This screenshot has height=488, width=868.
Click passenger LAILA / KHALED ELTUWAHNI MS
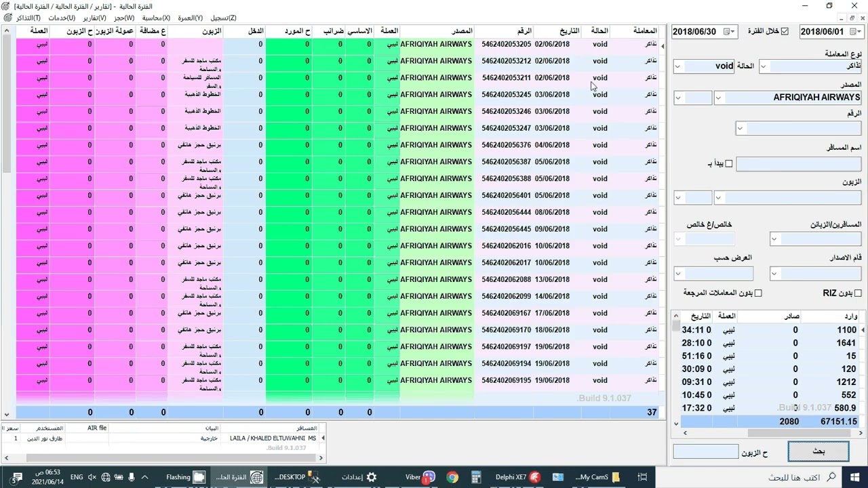[x=273, y=439]
